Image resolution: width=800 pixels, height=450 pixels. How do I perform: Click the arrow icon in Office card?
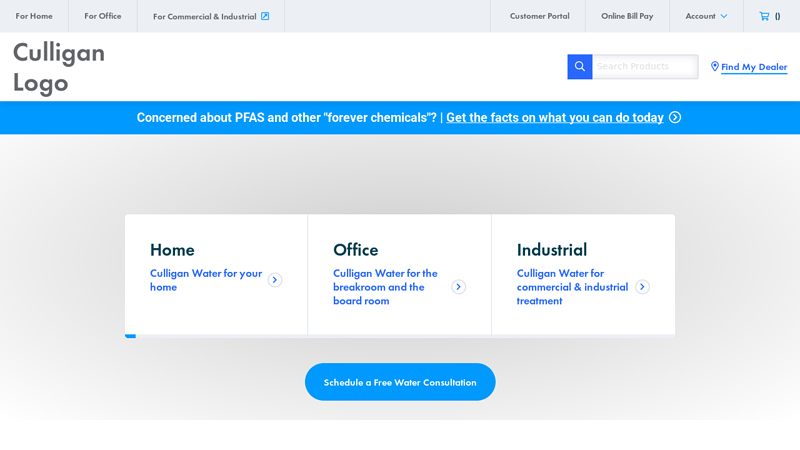[458, 287]
